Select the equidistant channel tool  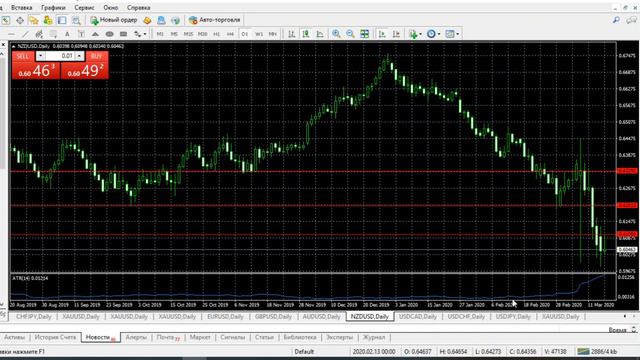[39, 34]
